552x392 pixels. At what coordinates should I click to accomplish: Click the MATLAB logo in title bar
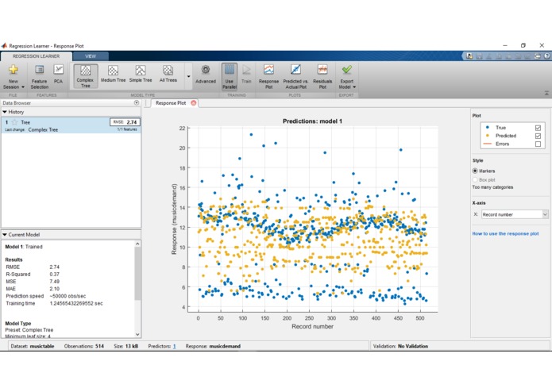(x=4, y=46)
